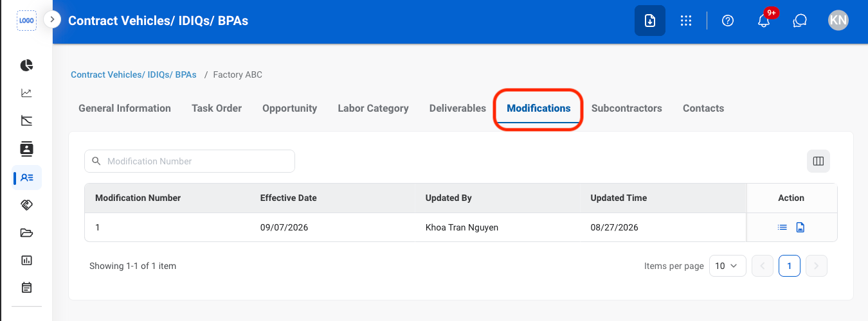Click the search magnifier icon
868x321 pixels.
click(x=96, y=161)
